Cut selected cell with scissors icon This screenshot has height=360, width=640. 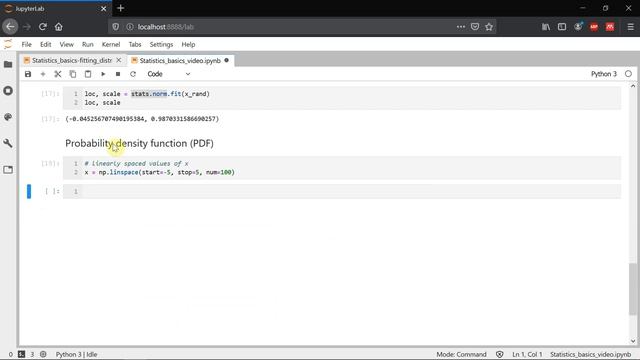click(x=58, y=74)
